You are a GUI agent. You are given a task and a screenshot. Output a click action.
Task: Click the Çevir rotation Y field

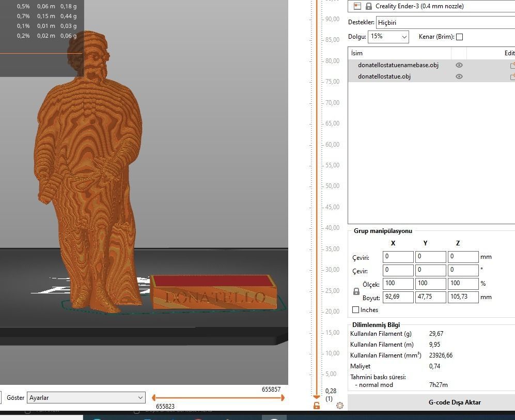click(x=431, y=270)
